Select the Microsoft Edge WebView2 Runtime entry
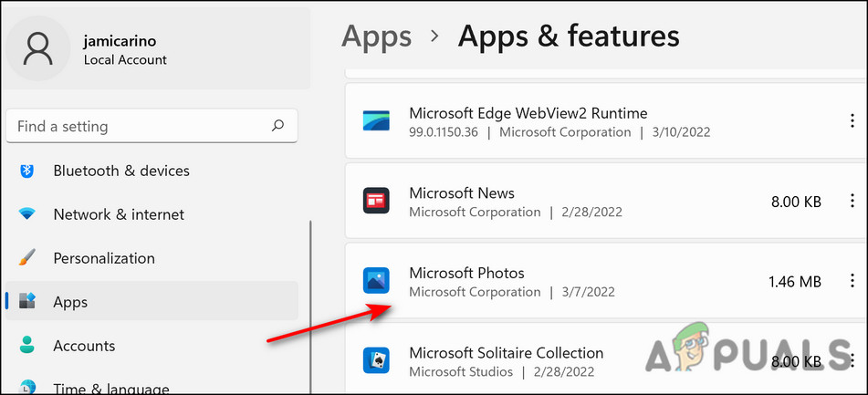 pyautogui.click(x=606, y=121)
